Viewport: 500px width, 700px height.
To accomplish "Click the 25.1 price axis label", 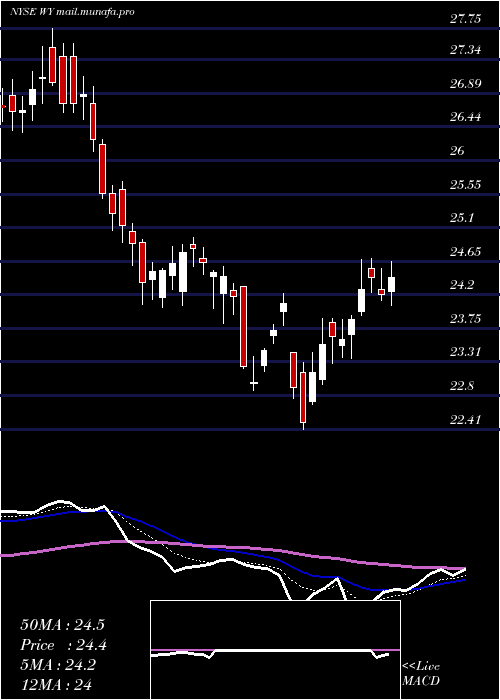I will pyautogui.click(x=463, y=218).
